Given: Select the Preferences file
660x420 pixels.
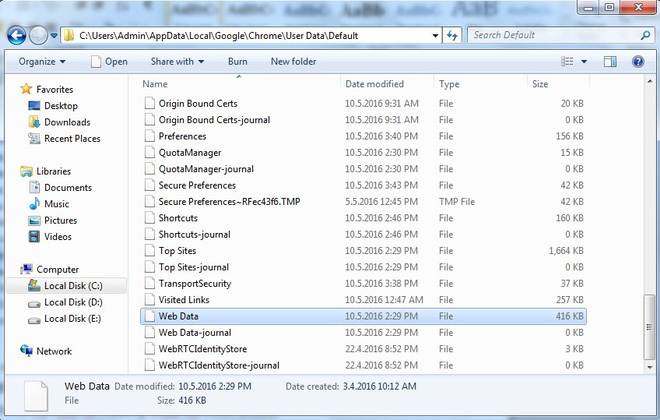Looking at the screenshot, I should [x=182, y=136].
